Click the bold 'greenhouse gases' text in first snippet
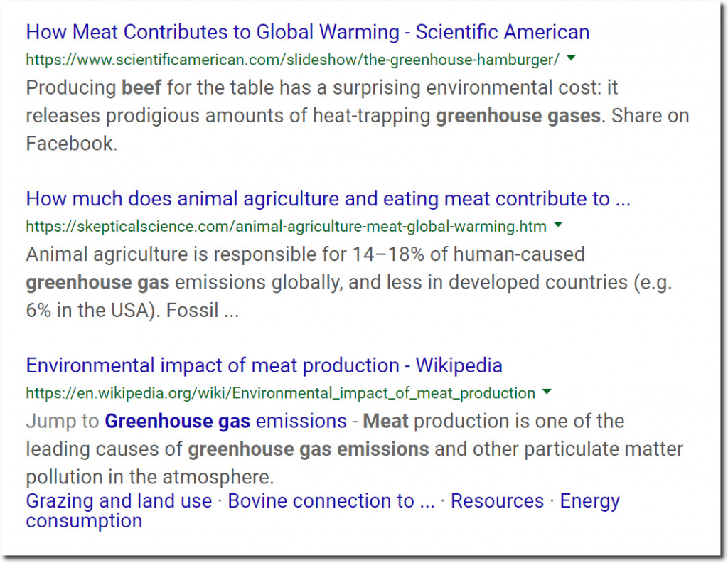Screen dimensions: 728x563 point(518,116)
